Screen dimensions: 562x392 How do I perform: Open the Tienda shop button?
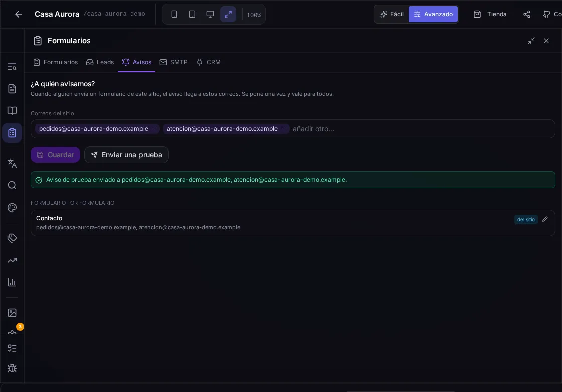pyautogui.click(x=490, y=14)
